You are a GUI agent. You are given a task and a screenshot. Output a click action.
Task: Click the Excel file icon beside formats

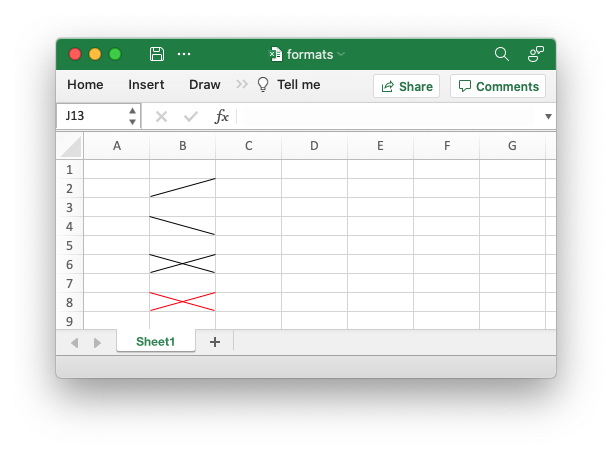point(276,54)
